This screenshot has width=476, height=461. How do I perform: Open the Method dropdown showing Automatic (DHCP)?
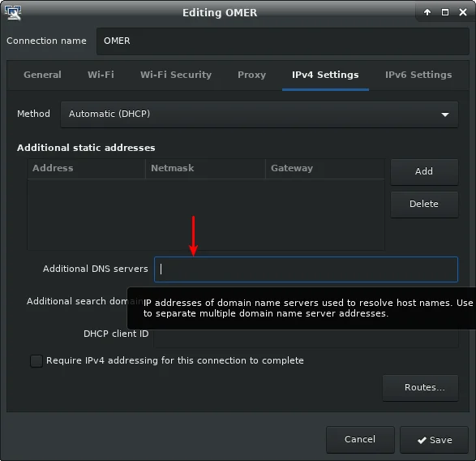[x=259, y=114]
